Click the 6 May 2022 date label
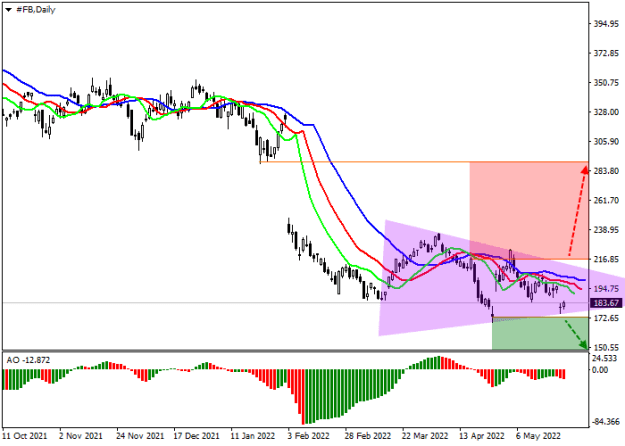Screen dimensions: 625x446 coord(538,436)
